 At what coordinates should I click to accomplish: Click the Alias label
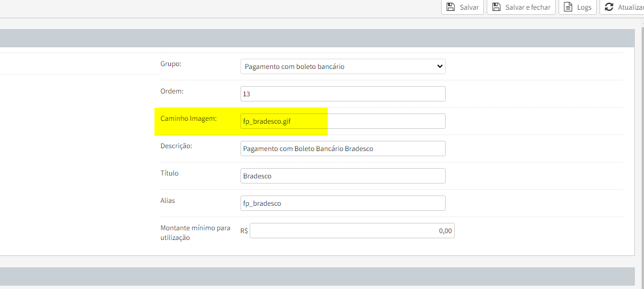pos(168,201)
